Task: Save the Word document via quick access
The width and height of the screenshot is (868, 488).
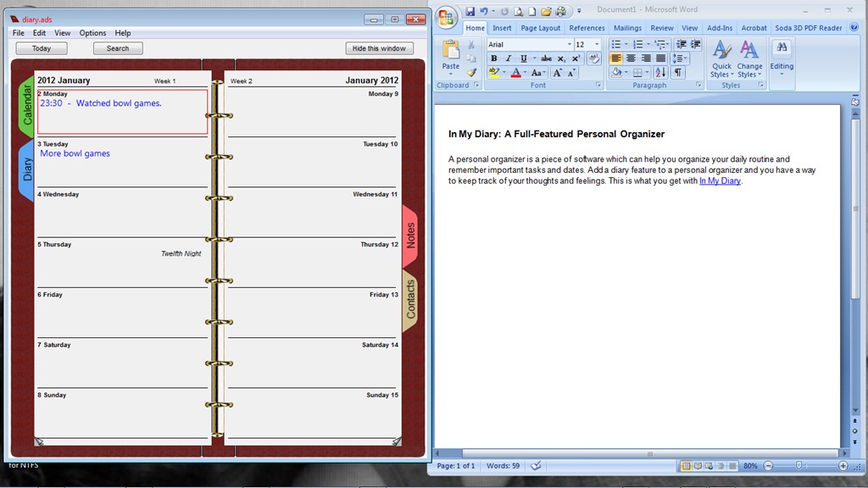Action: [x=470, y=11]
